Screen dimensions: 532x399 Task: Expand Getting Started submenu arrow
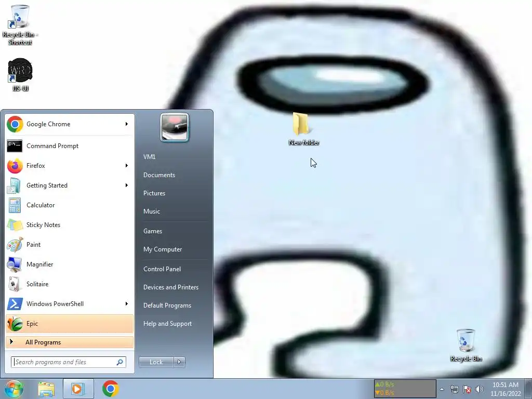tap(127, 185)
